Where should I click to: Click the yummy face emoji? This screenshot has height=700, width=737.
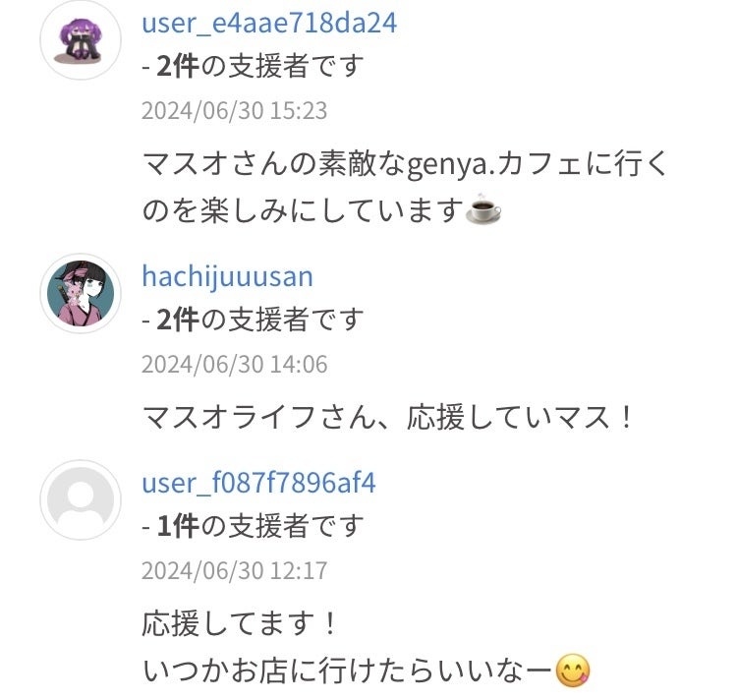click(x=572, y=670)
